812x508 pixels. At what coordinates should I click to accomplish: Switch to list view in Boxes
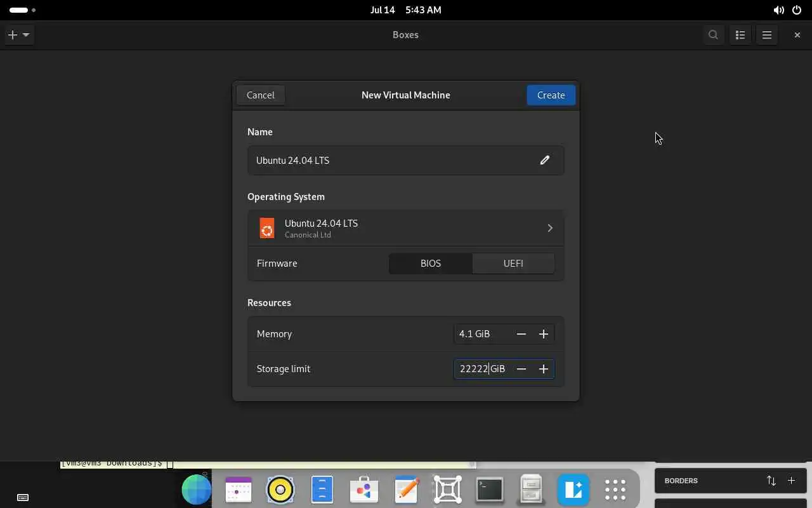(740, 35)
